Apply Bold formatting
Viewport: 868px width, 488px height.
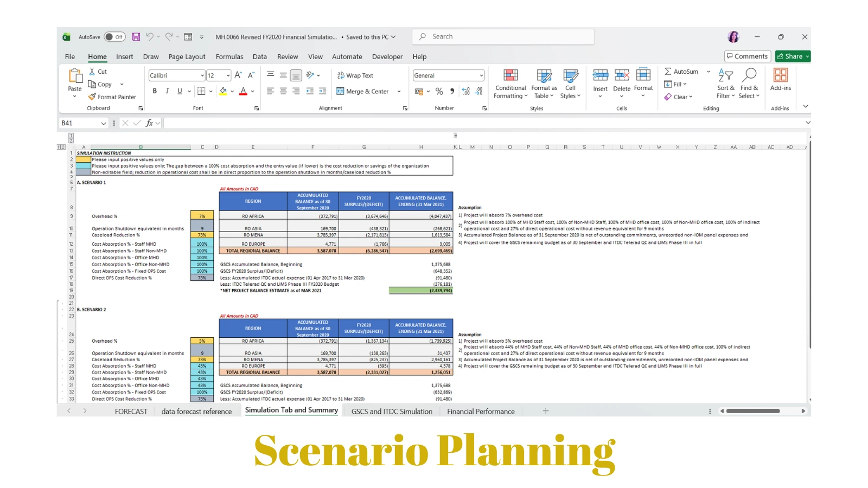(x=155, y=91)
